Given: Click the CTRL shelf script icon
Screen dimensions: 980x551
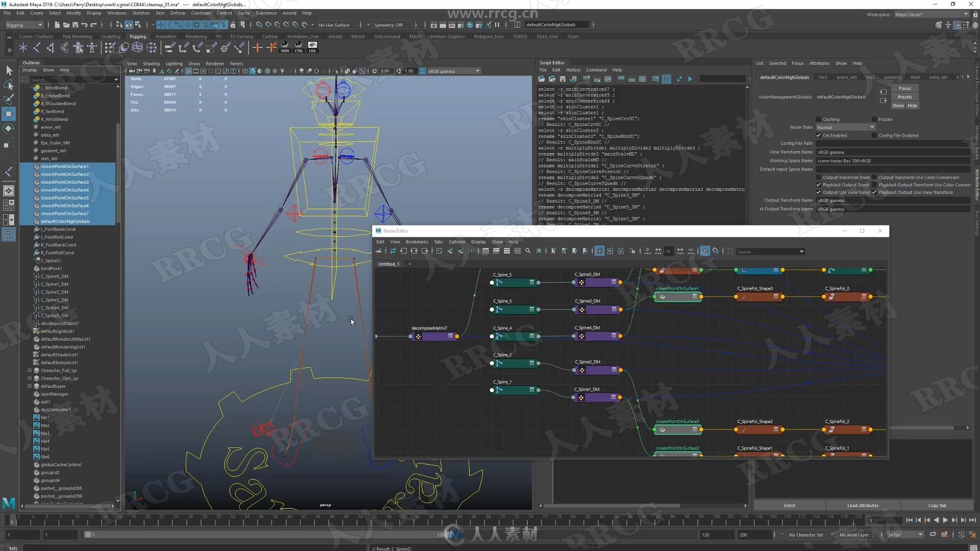Looking at the screenshot, I should pyautogui.click(x=299, y=47).
